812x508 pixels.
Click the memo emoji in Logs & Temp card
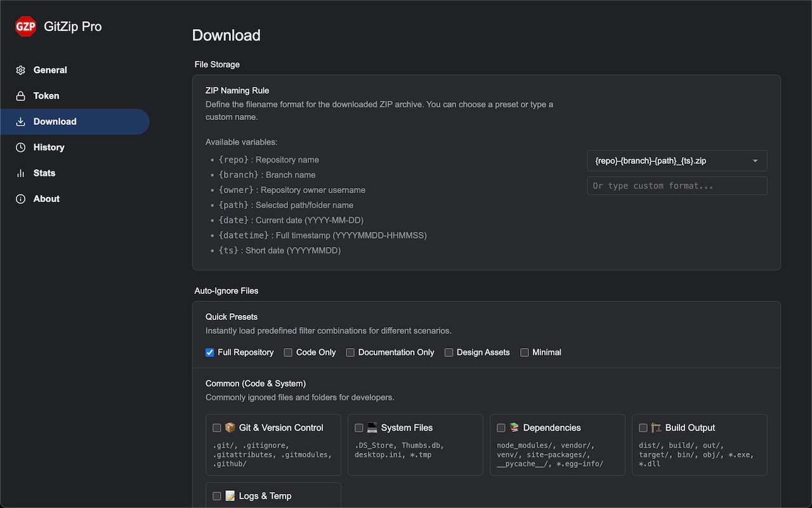[230, 496]
